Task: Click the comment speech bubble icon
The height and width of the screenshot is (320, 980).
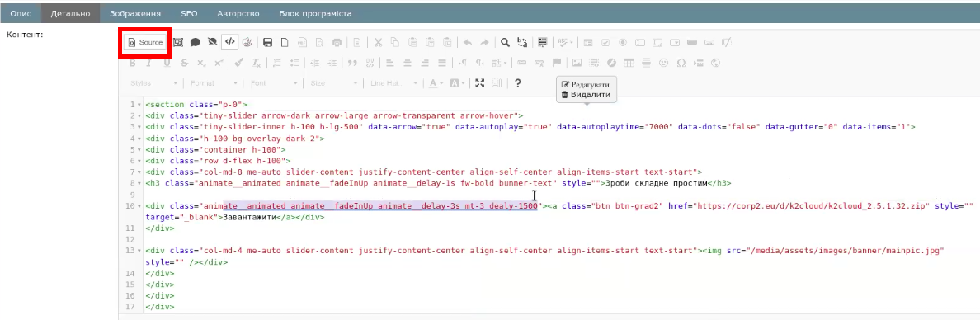Action: click(x=195, y=43)
